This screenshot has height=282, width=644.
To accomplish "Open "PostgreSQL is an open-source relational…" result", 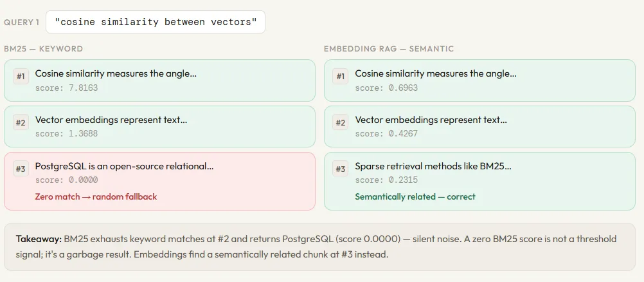I will [124, 166].
